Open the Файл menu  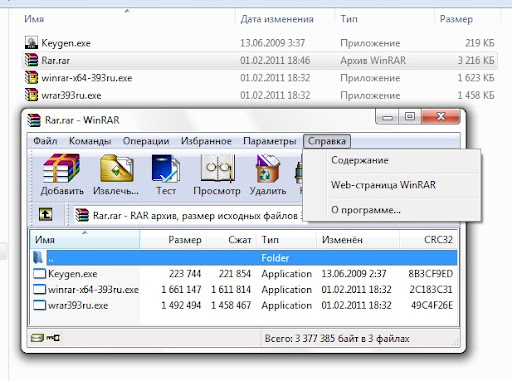(x=45, y=141)
